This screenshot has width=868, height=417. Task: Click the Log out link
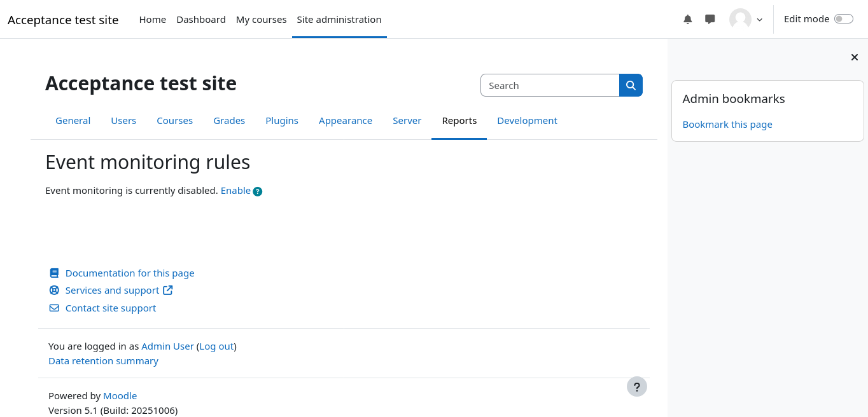click(x=216, y=346)
